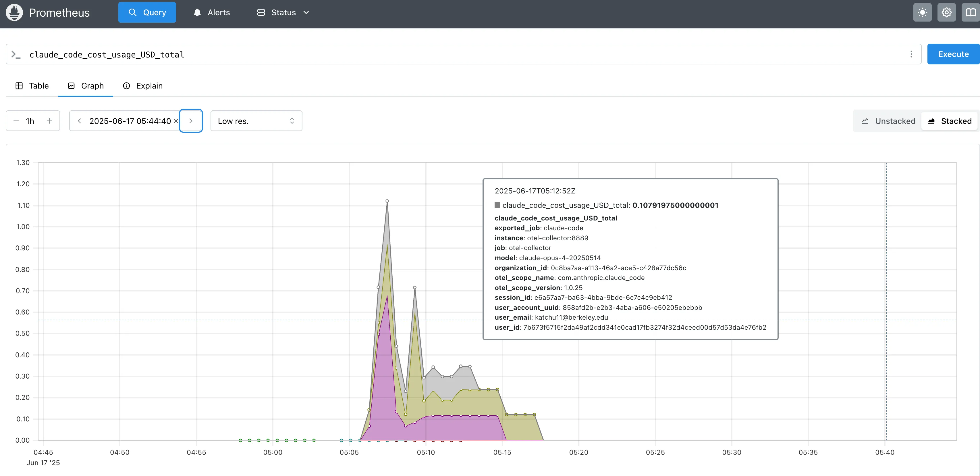Decrease range with the minus icon
This screenshot has width=980, height=476.
(16, 121)
